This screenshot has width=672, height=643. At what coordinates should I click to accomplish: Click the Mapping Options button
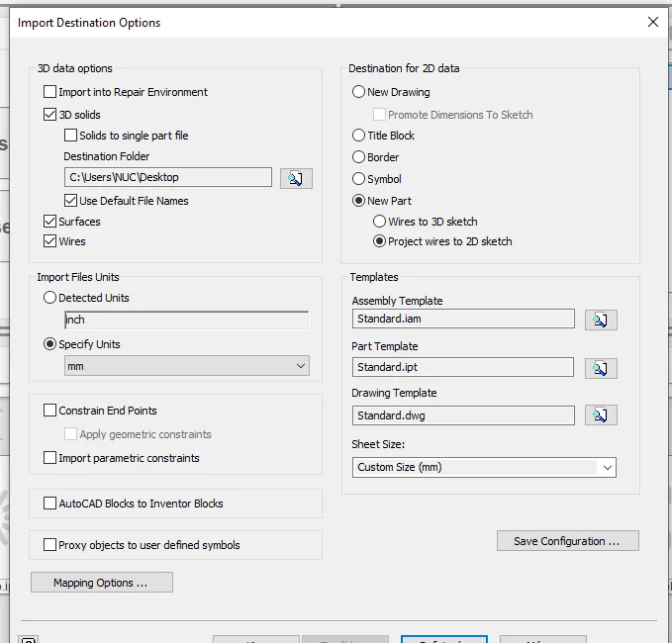point(101,583)
